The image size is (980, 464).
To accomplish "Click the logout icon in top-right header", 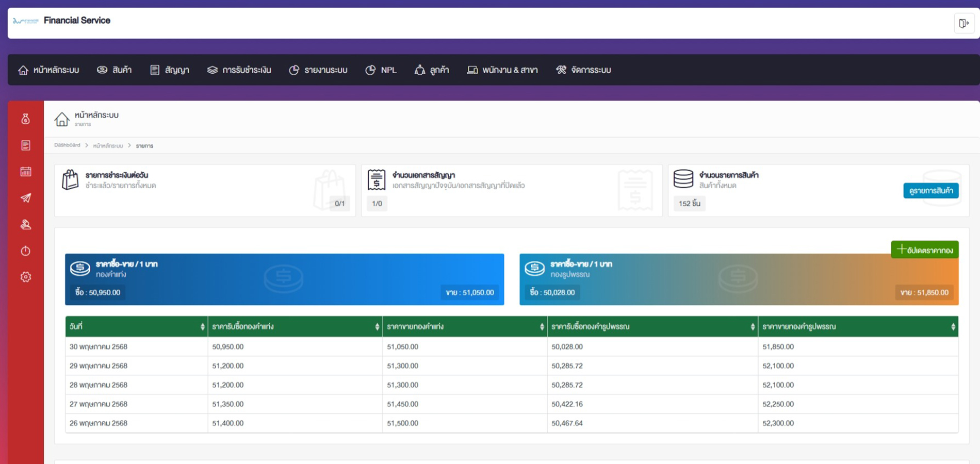I will (963, 23).
